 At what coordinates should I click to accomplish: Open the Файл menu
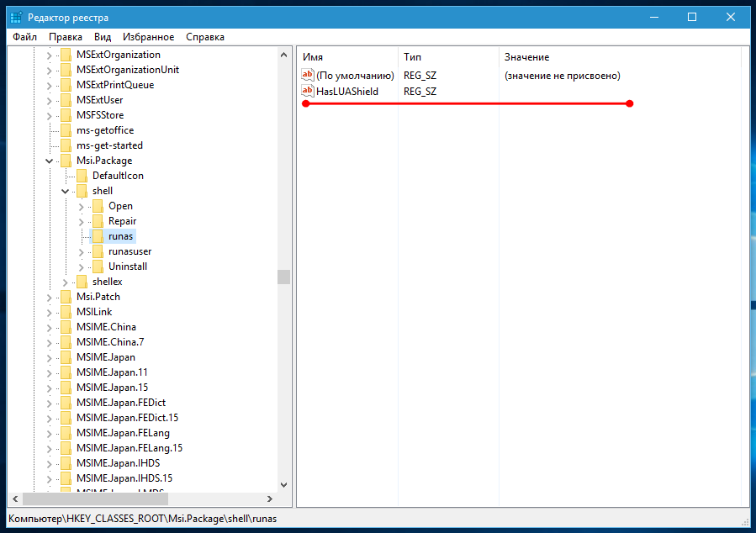coord(24,37)
